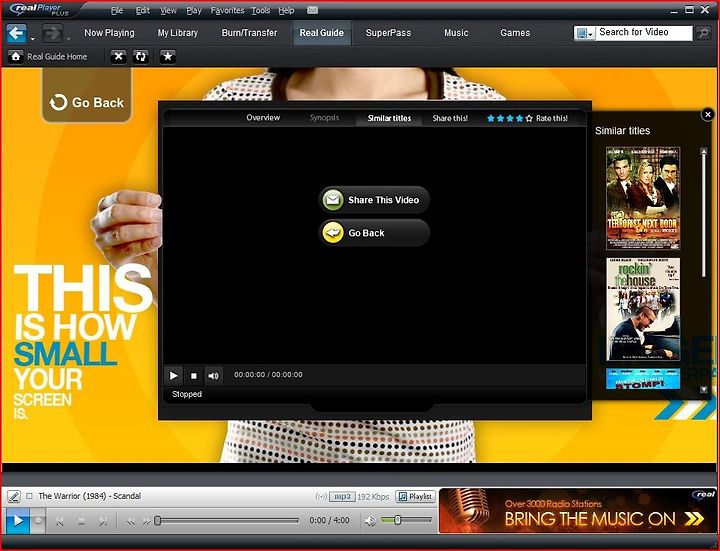Rate with the fifth empty star

[x=529, y=118]
